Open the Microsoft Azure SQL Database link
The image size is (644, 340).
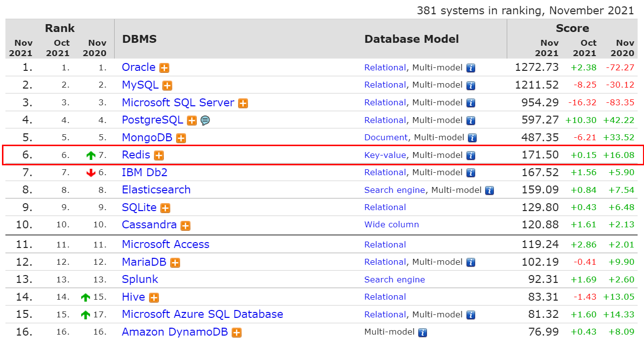(x=203, y=314)
